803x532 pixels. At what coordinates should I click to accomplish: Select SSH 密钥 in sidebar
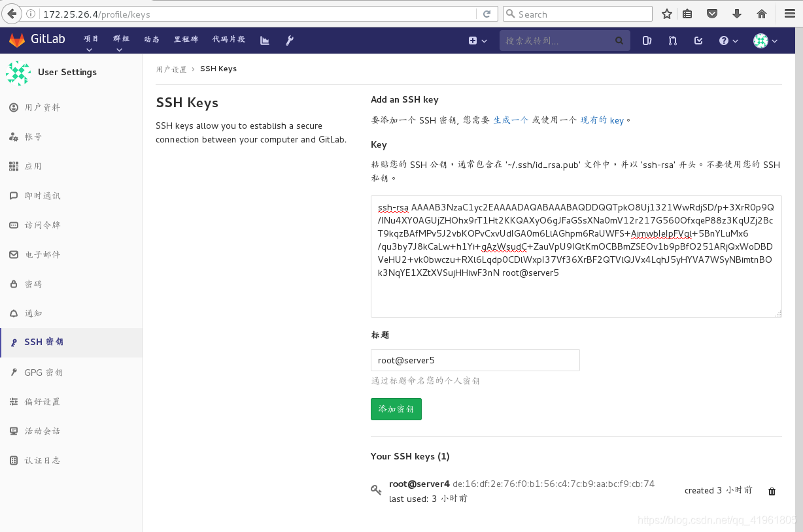click(71, 342)
